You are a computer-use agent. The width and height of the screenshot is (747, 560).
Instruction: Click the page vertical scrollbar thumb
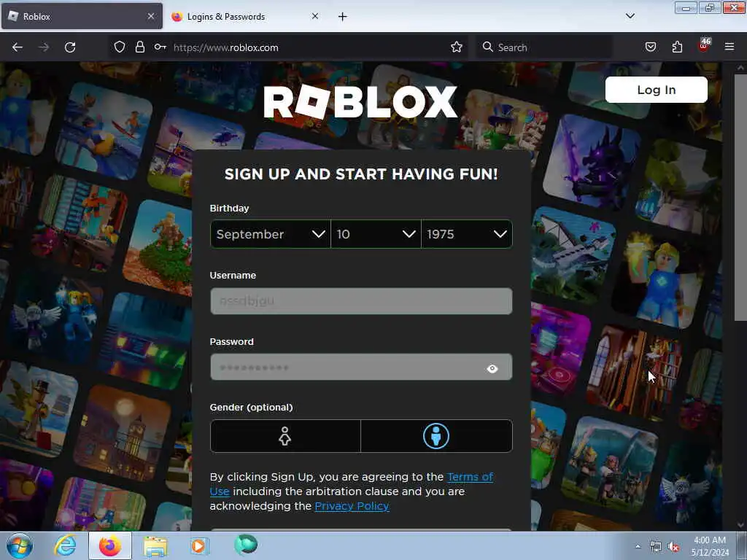pyautogui.click(x=740, y=198)
